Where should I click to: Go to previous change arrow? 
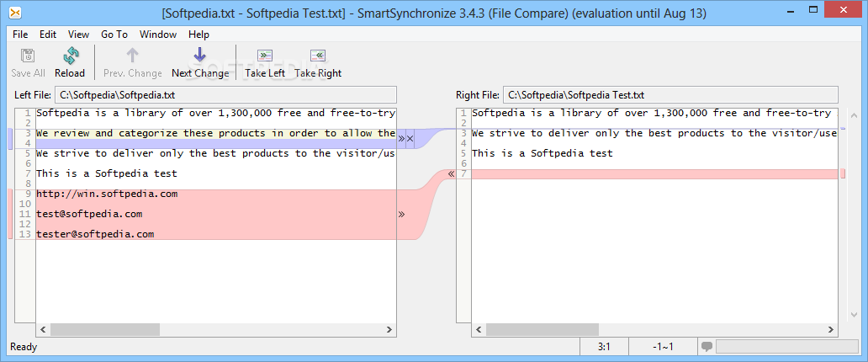click(x=132, y=56)
